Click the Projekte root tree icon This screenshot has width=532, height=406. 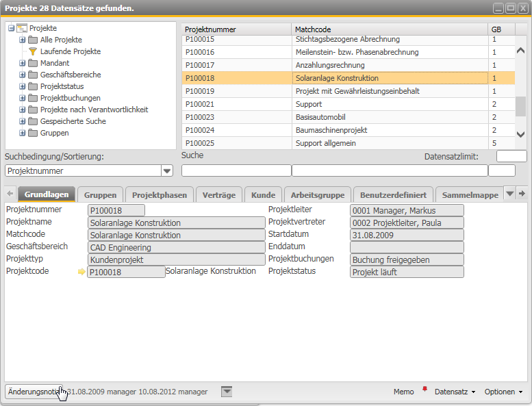[21, 28]
